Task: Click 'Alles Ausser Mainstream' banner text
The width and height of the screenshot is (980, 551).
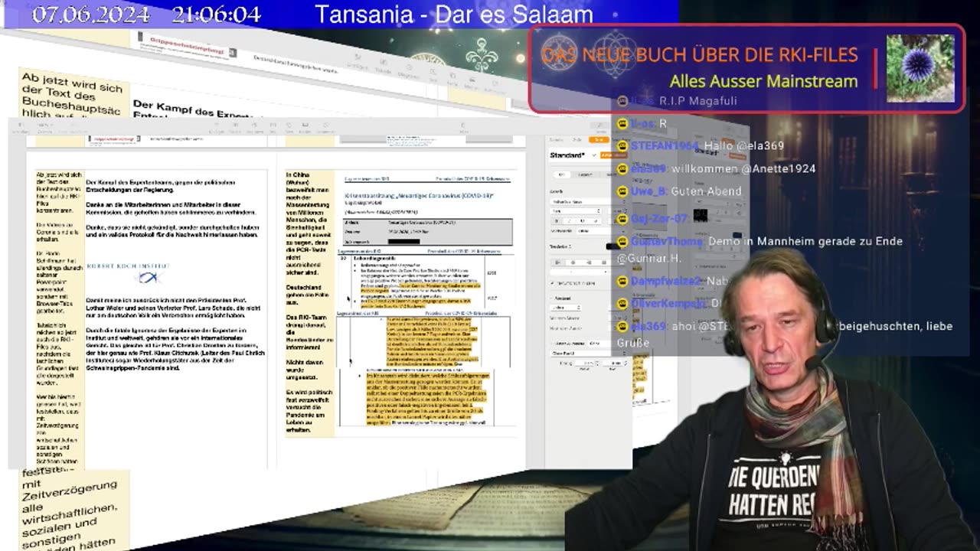Action: pyautogui.click(x=763, y=81)
